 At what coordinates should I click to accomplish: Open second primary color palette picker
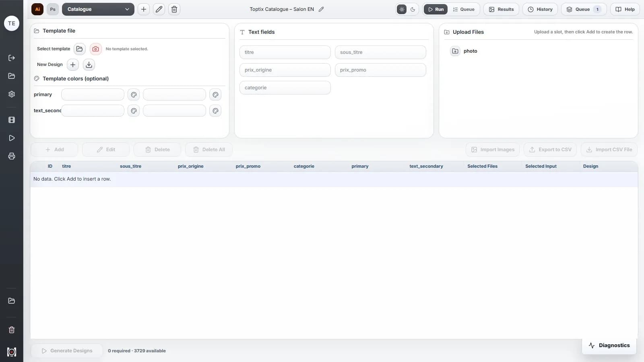pos(216,95)
